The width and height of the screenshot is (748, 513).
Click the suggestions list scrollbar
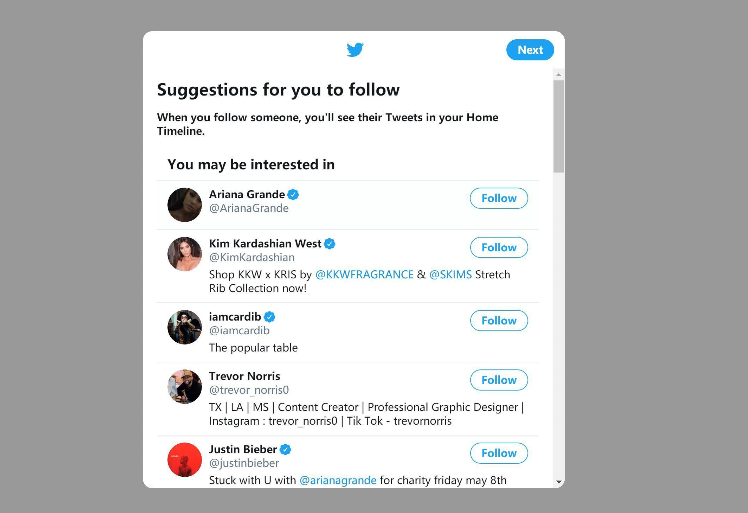(x=559, y=126)
